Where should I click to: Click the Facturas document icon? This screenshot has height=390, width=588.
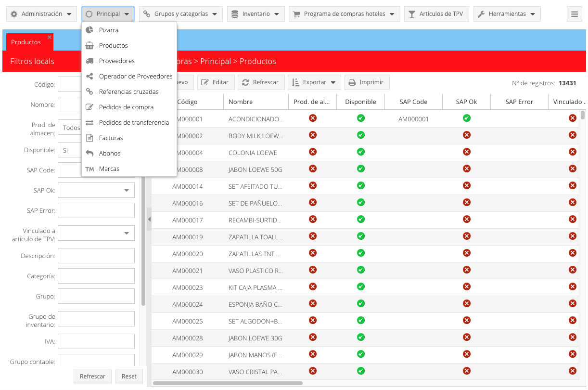(x=89, y=138)
